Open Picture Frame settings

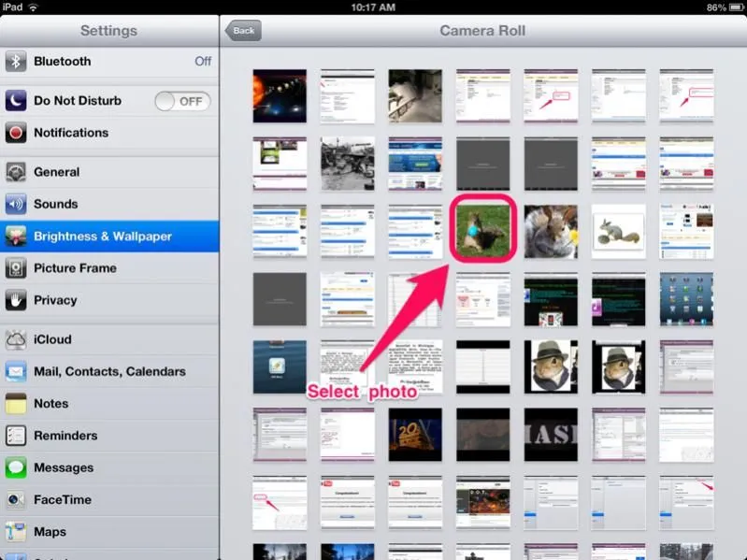75,268
